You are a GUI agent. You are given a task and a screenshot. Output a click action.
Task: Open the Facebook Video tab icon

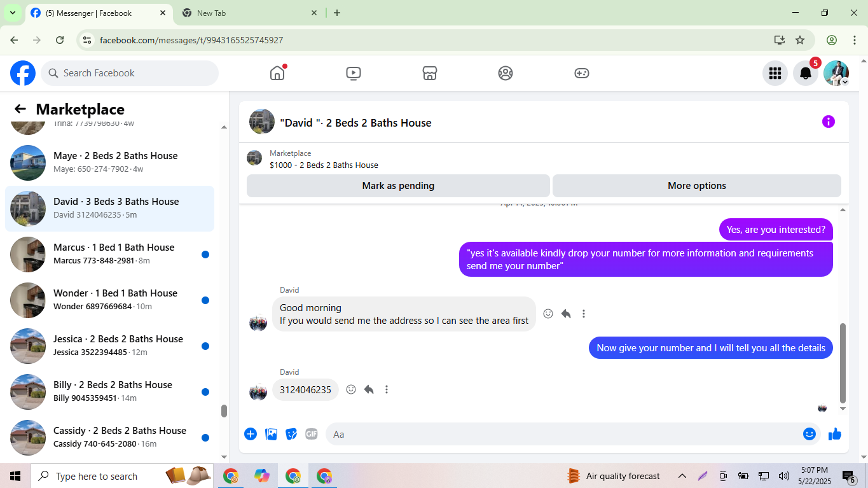(354, 73)
